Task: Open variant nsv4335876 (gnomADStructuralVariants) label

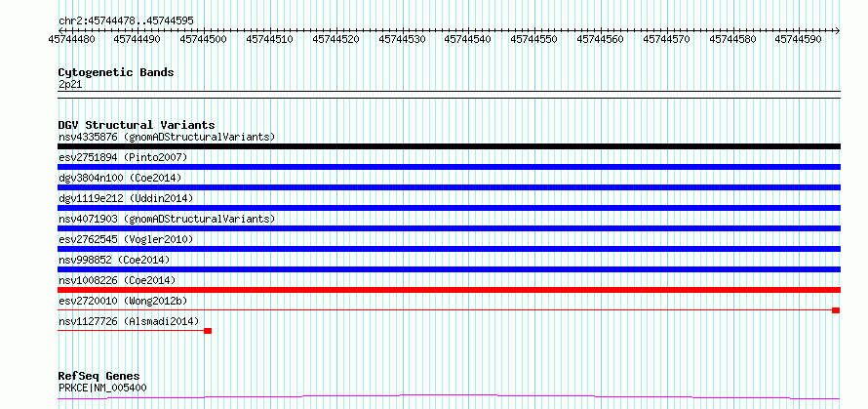Action: point(167,137)
